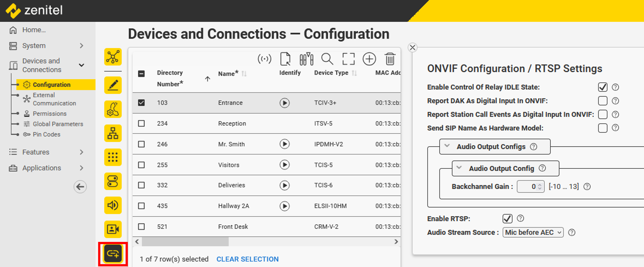Select the yellow pencil edit icon
This screenshot has width=644, height=267.
113,85
